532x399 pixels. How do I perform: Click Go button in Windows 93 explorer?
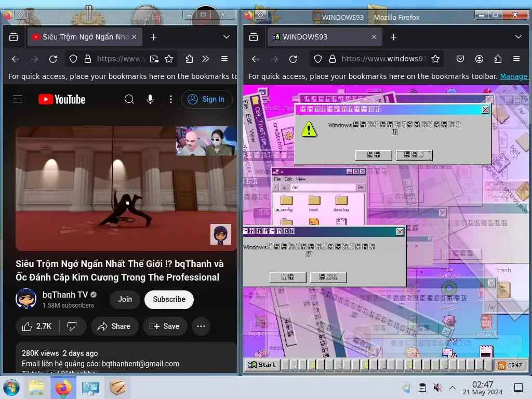click(361, 187)
